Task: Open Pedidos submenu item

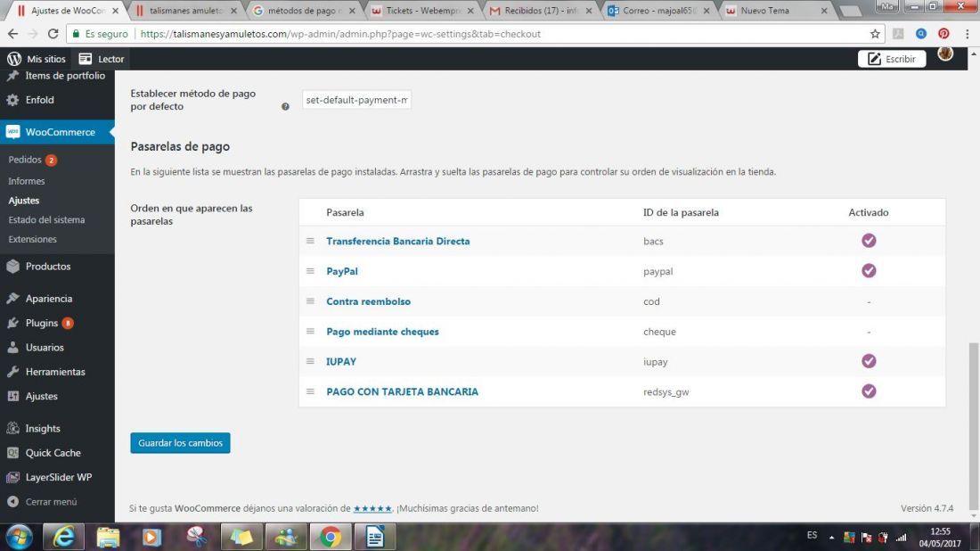Action: (x=25, y=160)
